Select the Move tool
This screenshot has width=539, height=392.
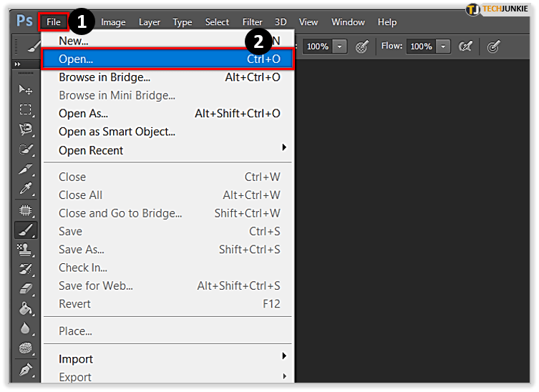(x=26, y=89)
